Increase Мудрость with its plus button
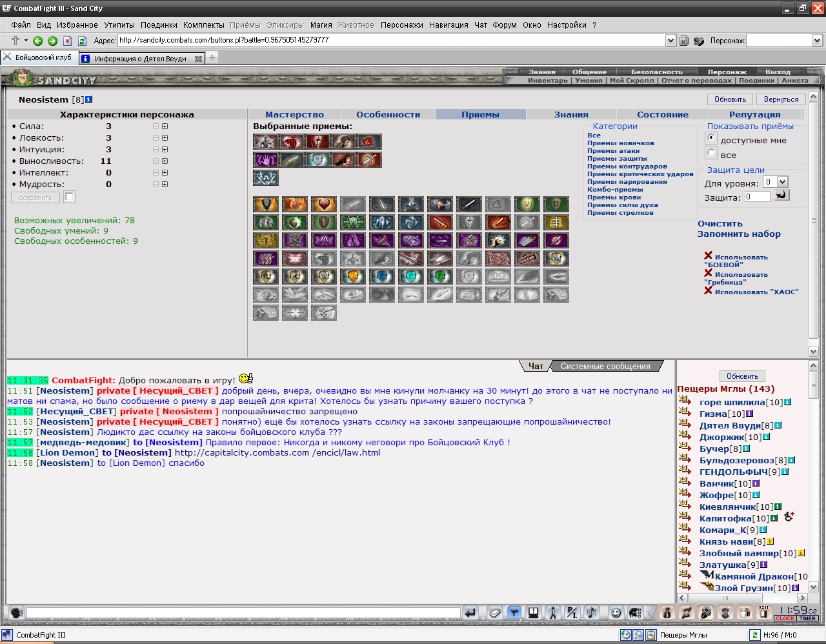The height and width of the screenshot is (644, 826). pyautogui.click(x=165, y=185)
